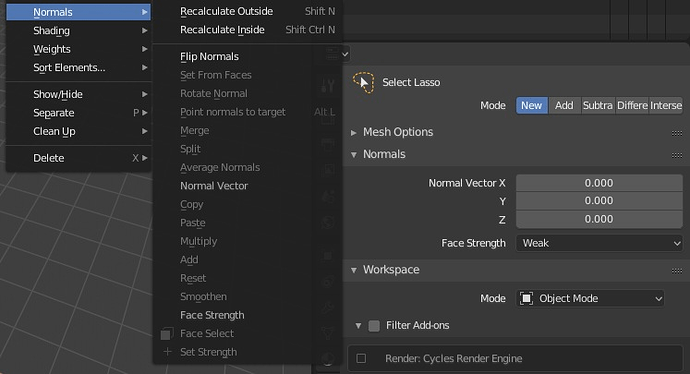Open the Face Strength Weak dropdown
This screenshot has height=374, width=690.
(x=599, y=243)
